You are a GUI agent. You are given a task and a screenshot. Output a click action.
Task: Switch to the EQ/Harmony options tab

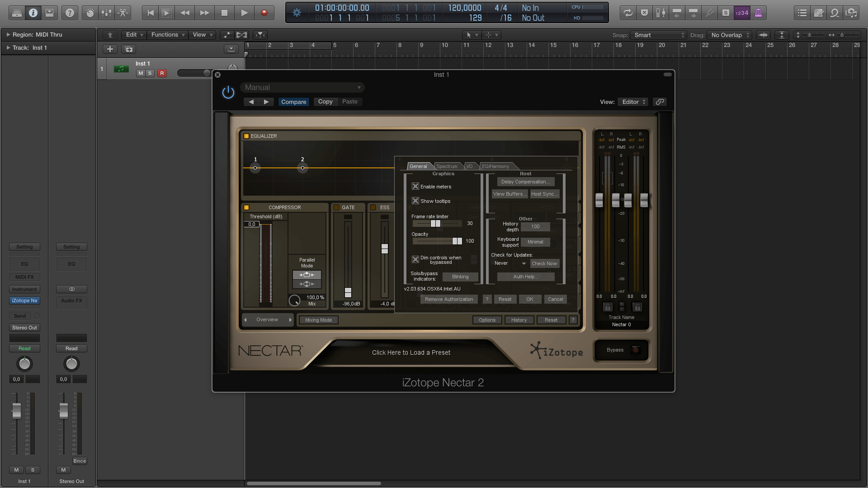(x=495, y=166)
